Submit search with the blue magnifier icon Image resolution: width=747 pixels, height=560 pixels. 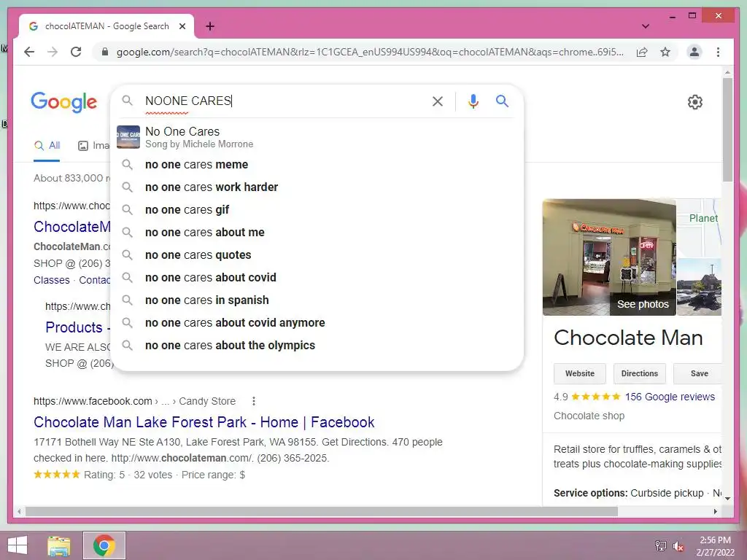pyautogui.click(x=502, y=101)
